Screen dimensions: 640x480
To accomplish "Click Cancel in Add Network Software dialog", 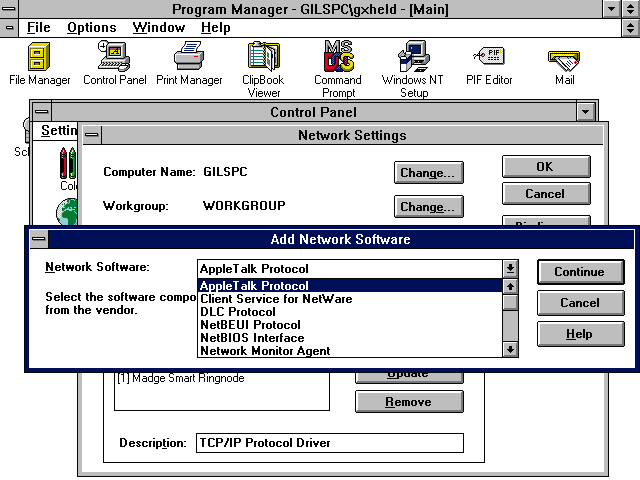I will 579,303.
